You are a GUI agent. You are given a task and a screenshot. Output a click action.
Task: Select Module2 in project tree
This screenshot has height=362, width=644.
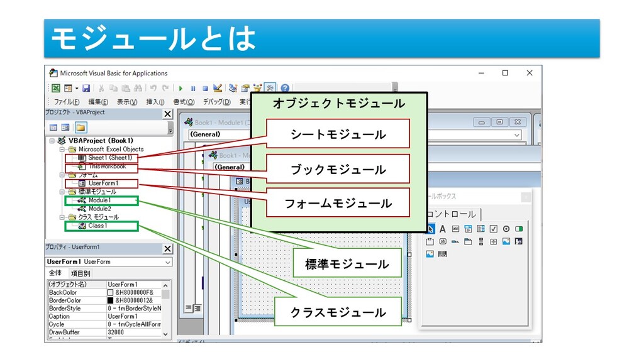(99, 209)
